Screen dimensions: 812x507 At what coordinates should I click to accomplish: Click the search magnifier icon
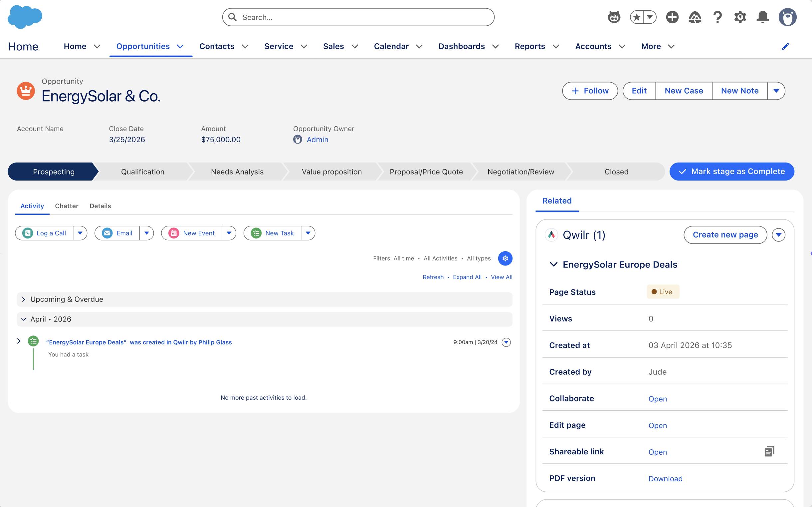[232, 17]
